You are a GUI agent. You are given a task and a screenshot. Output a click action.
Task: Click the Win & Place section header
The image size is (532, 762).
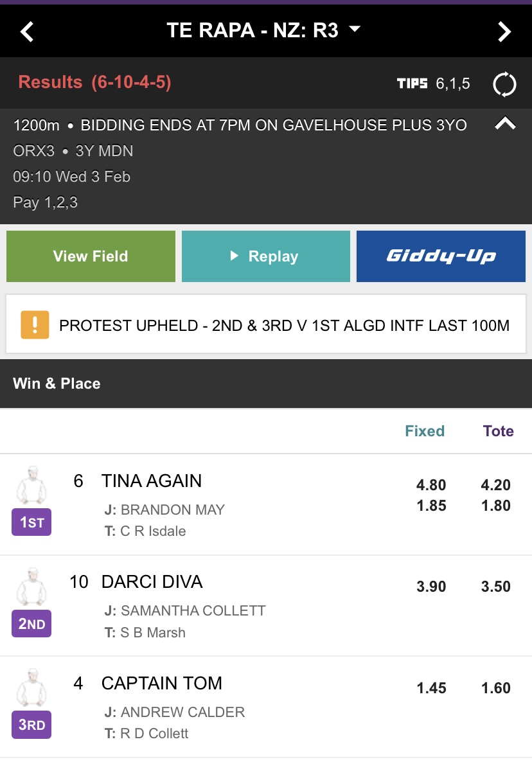(x=57, y=384)
